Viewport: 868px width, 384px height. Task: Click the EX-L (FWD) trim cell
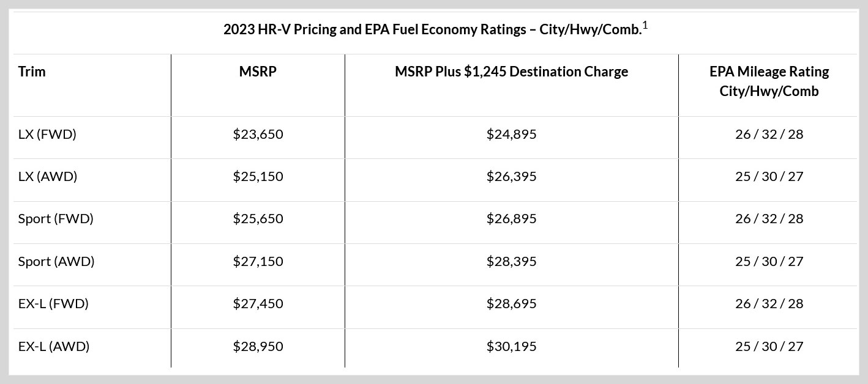tap(53, 303)
